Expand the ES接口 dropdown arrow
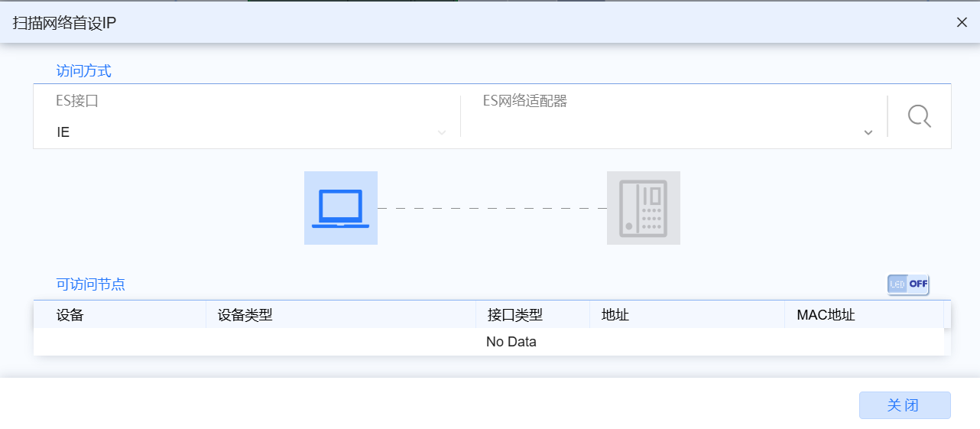The width and height of the screenshot is (980, 429). (441, 133)
